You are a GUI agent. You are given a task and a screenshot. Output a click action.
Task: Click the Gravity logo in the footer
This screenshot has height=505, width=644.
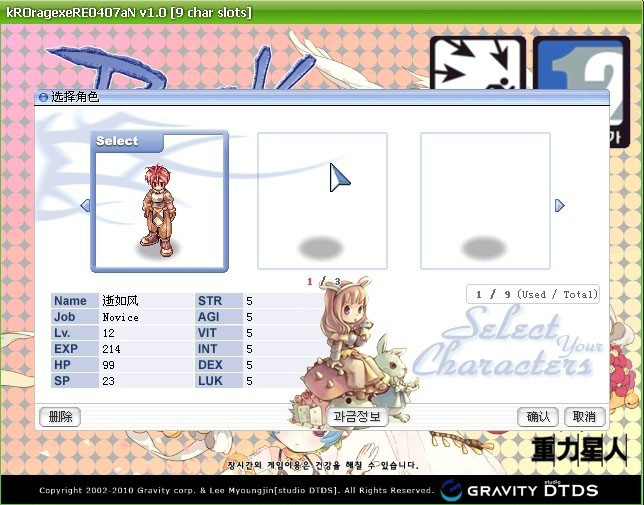click(x=492, y=490)
